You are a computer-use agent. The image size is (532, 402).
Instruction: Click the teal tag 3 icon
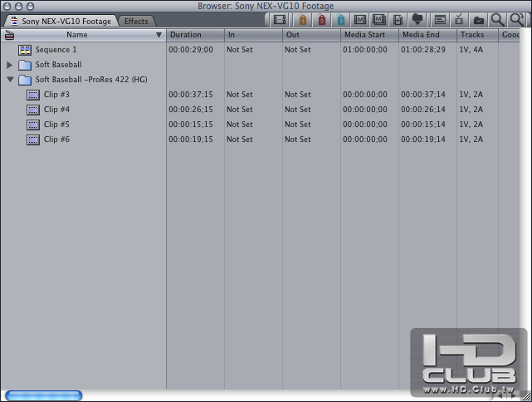click(340, 20)
